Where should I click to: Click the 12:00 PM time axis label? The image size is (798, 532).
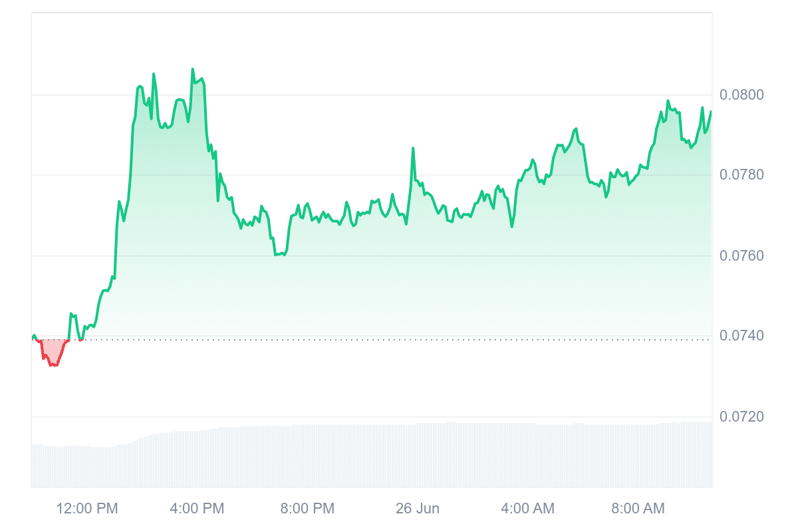[x=87, y=509]
